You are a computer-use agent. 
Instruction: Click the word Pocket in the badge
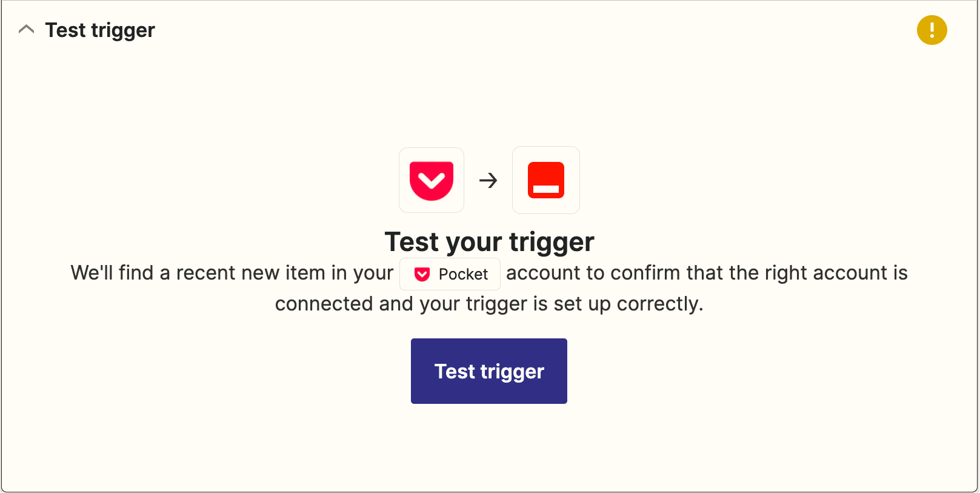click(463, 274)
